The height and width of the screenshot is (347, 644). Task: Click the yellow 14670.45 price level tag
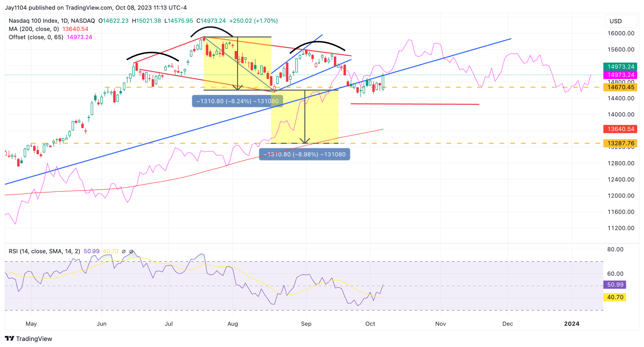coord(620,87)
